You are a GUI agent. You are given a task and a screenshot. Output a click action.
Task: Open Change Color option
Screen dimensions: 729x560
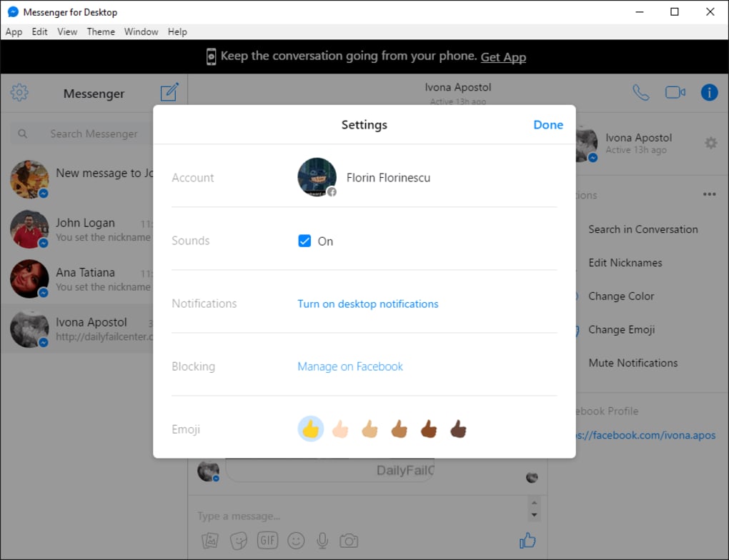[x=625, y=296]
